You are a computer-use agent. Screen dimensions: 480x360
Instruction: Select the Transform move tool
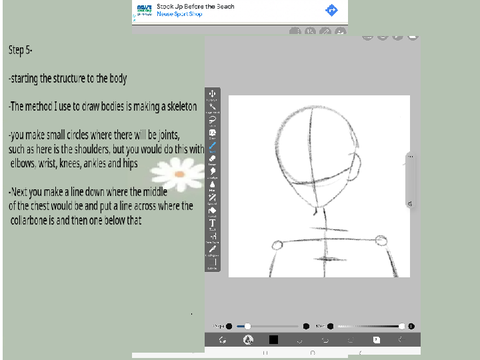[212, 94]
